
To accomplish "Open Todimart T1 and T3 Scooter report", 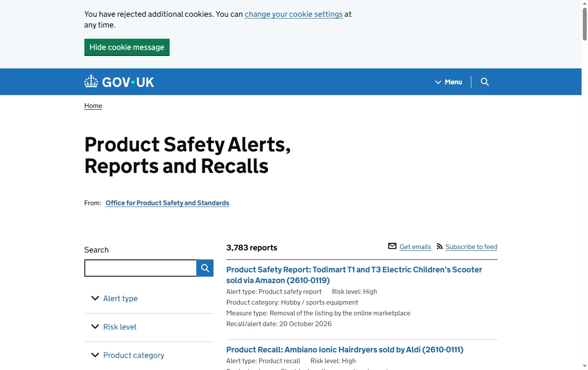I will (354, 275).
